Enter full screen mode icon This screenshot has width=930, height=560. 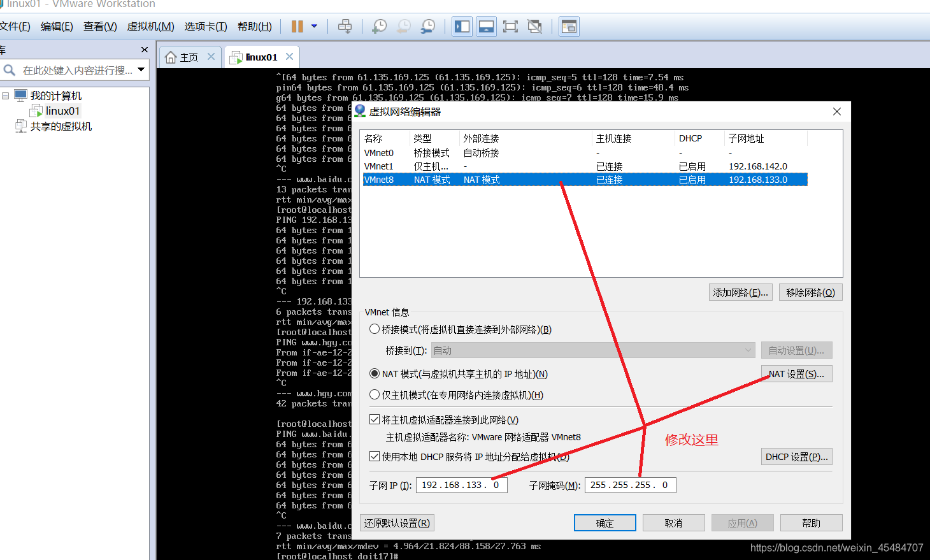click(510, 27)
